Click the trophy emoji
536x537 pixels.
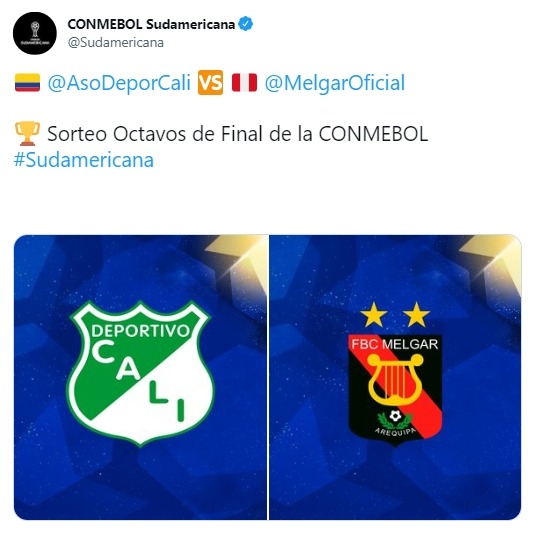pos(27,134)
